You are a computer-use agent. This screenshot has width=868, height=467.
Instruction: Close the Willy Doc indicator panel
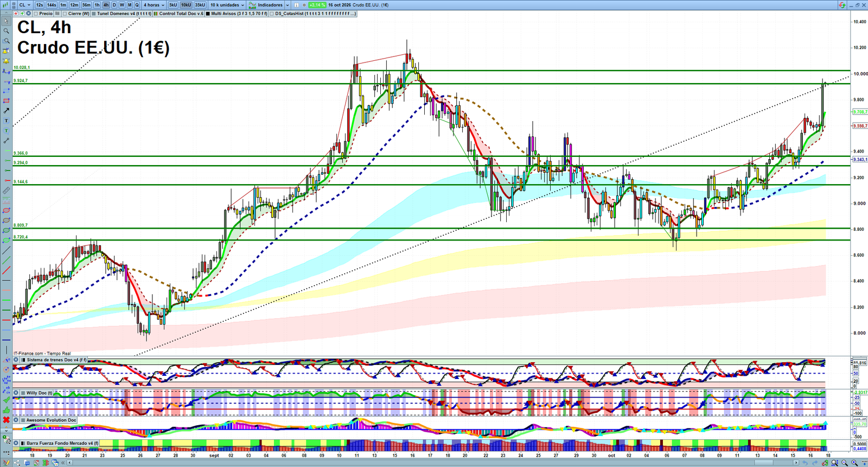coord(16,393)
